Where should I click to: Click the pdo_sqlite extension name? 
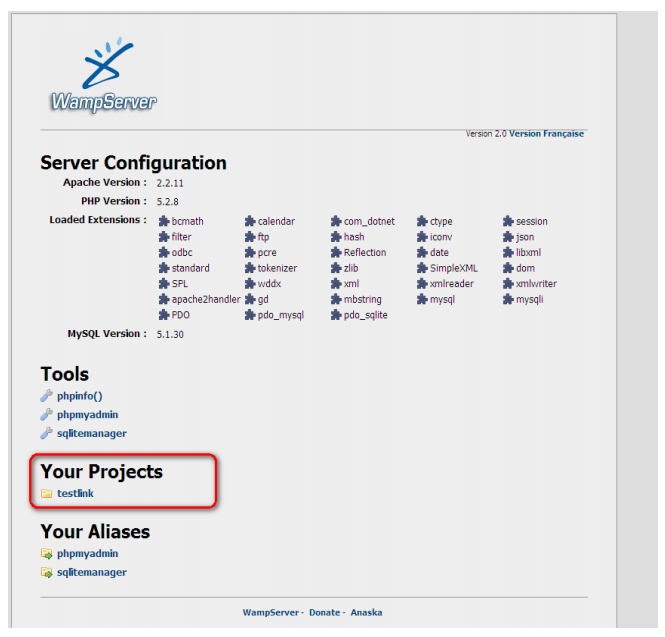point(366,315)
